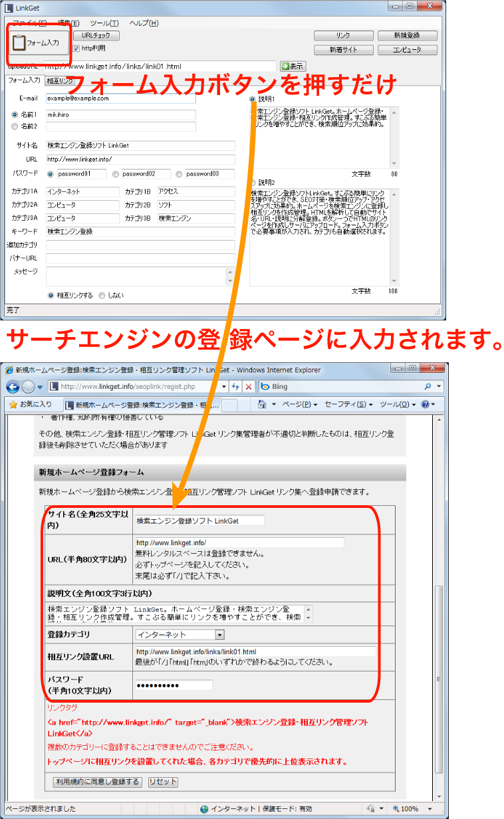Image resolution: width=504 pixels, height=819 pixels.
Task: Click the Internet Explorer title bar icon
Action: point(9,370)
